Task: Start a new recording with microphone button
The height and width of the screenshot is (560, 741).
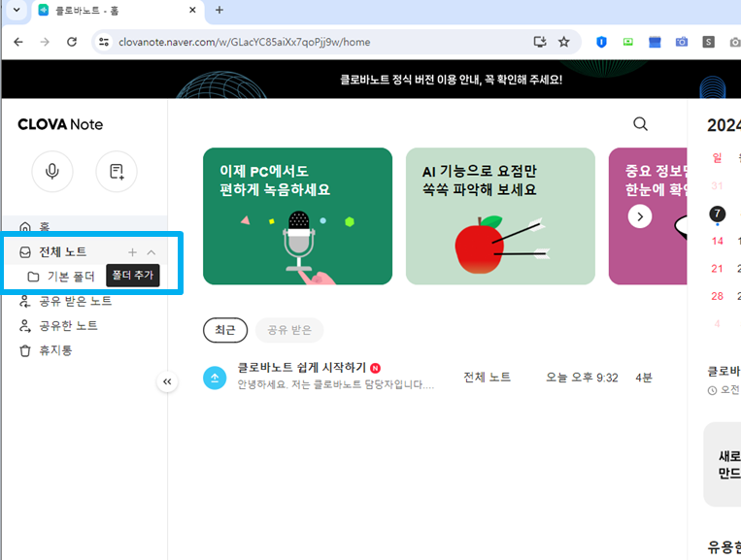Action: tap(52, 172)
